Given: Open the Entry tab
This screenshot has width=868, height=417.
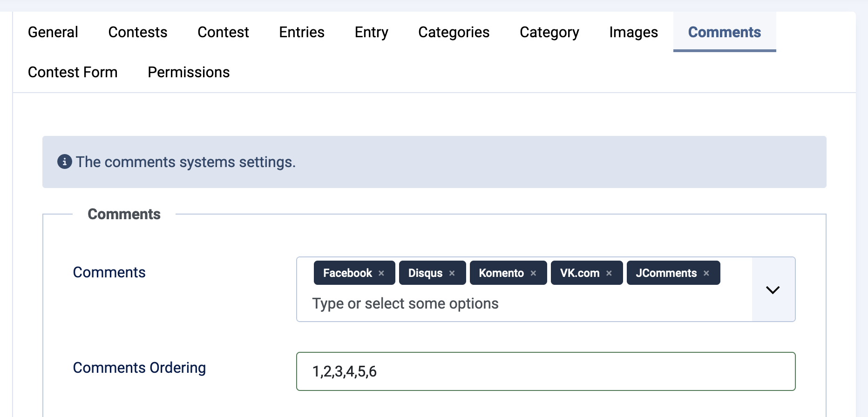Looking at the screenshot, I should (x=372, y=32).
